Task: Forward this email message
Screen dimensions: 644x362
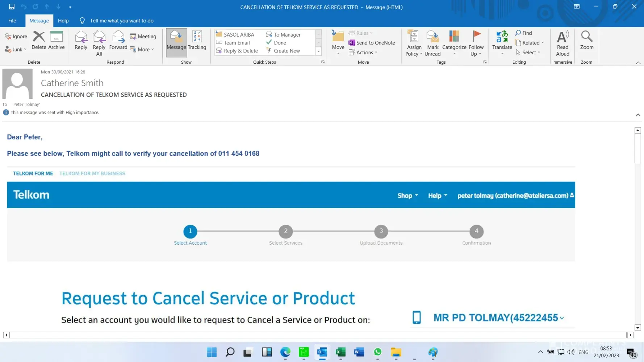Action: point(118,41)
